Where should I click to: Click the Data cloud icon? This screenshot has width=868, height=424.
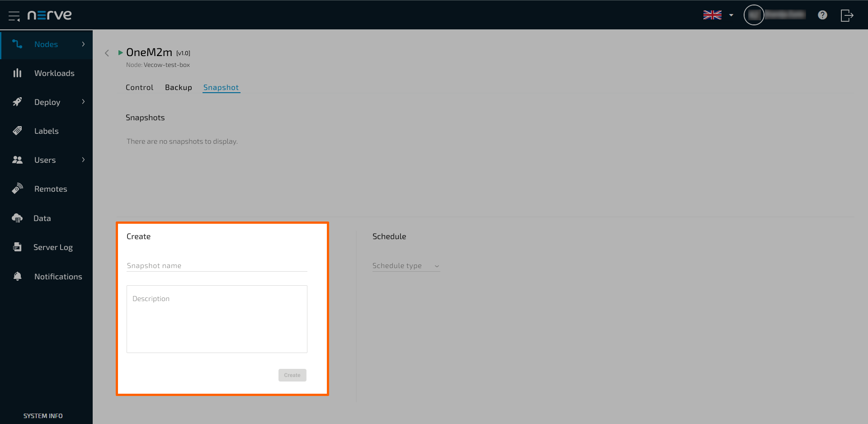(x=17, y=218)
